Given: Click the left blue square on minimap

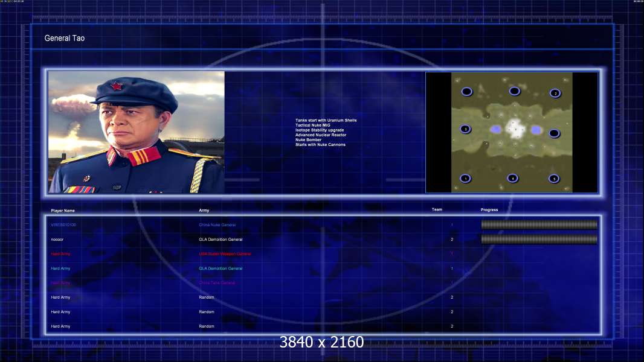Looking at the screenshot, I should coord(496,130).
